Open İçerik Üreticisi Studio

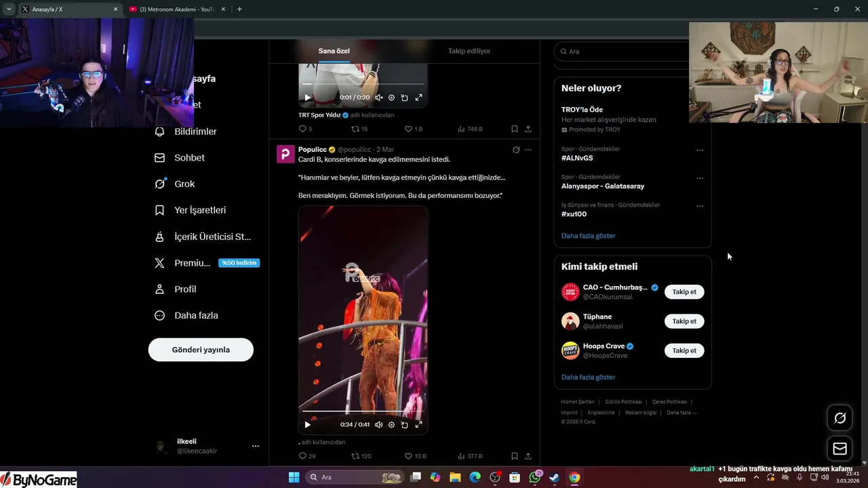[x=203, y=237]
